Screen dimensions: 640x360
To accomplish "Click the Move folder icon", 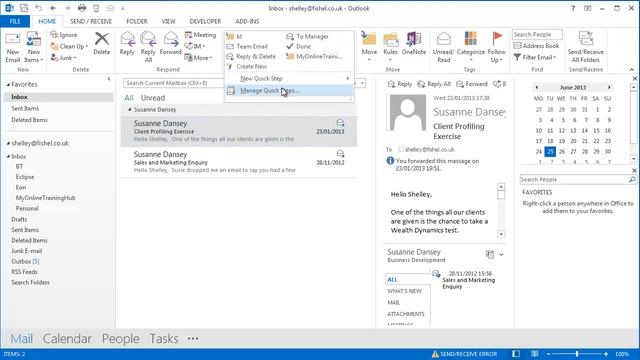I will (369, 39).
